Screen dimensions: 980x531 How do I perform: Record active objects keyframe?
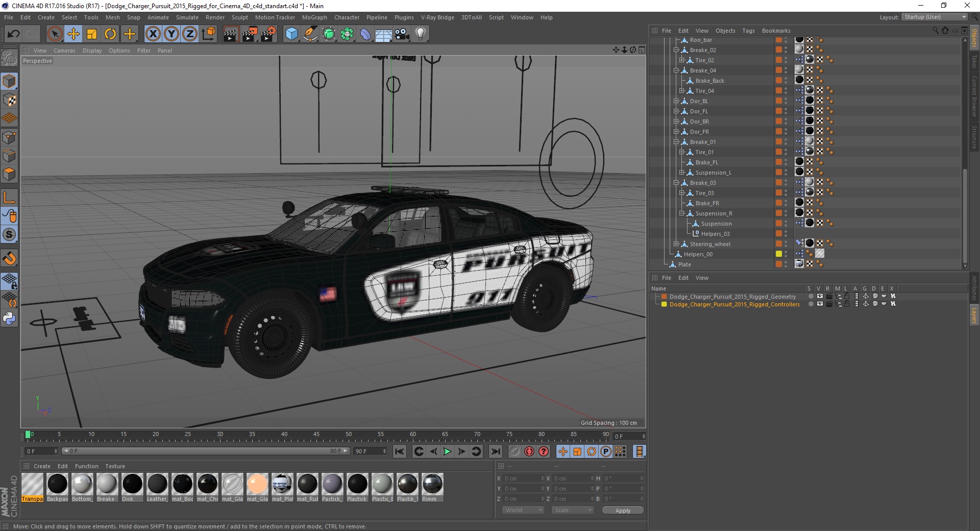pyautogui.click(x=515, y=451)
